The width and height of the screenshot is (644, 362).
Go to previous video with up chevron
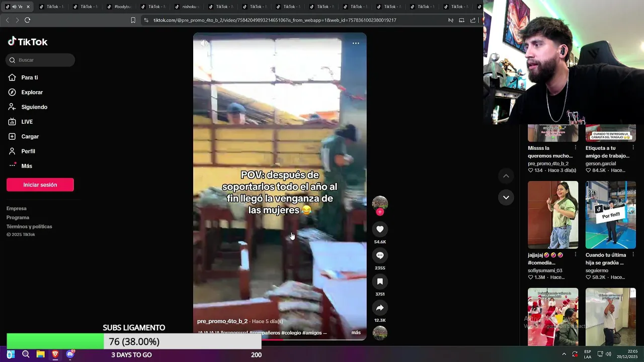506,176
